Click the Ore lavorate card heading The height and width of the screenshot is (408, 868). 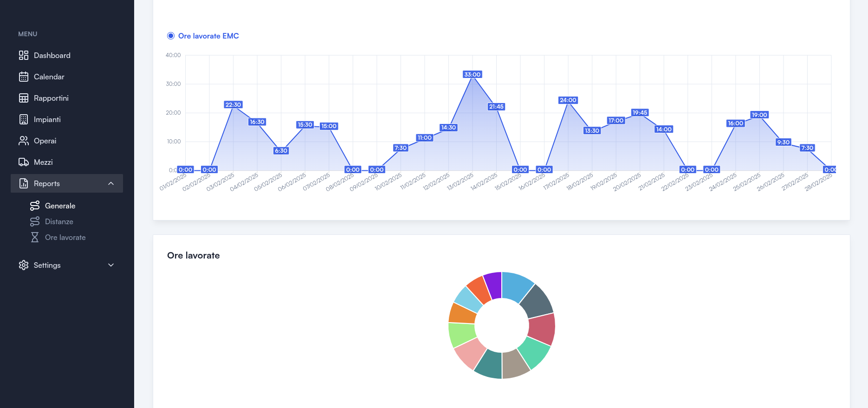point(193,255)
